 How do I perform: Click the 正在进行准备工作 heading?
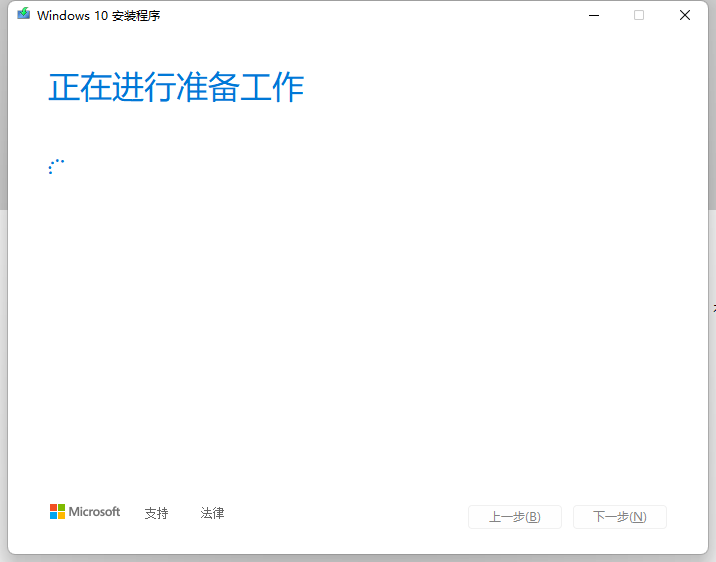176,87
